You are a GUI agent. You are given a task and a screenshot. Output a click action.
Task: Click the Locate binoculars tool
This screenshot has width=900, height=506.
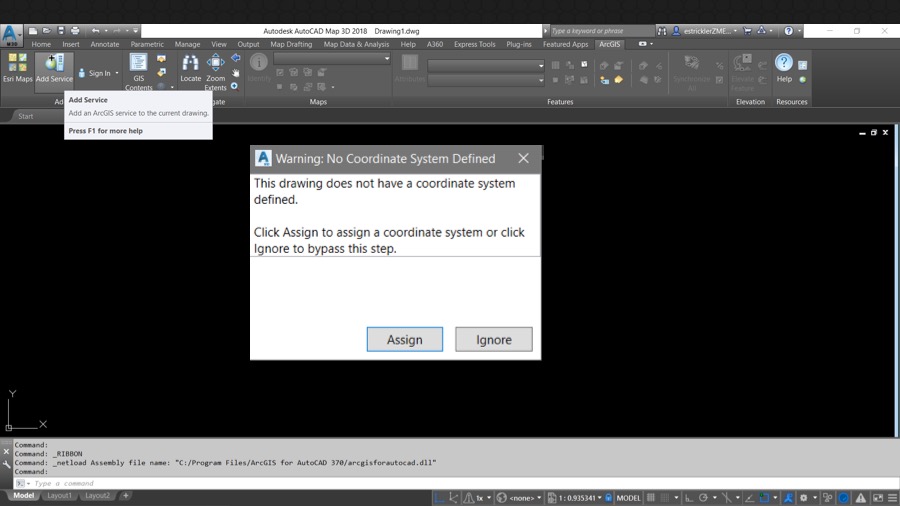pos(191,68)
